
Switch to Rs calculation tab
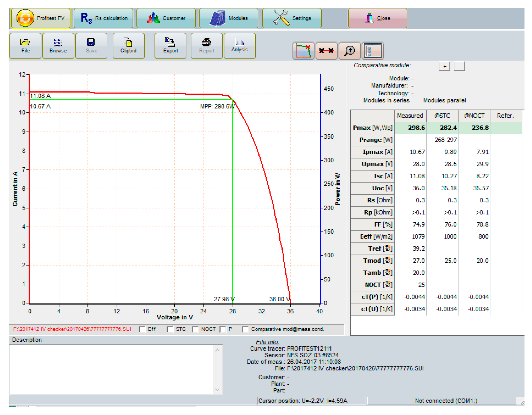click(104, 18)
